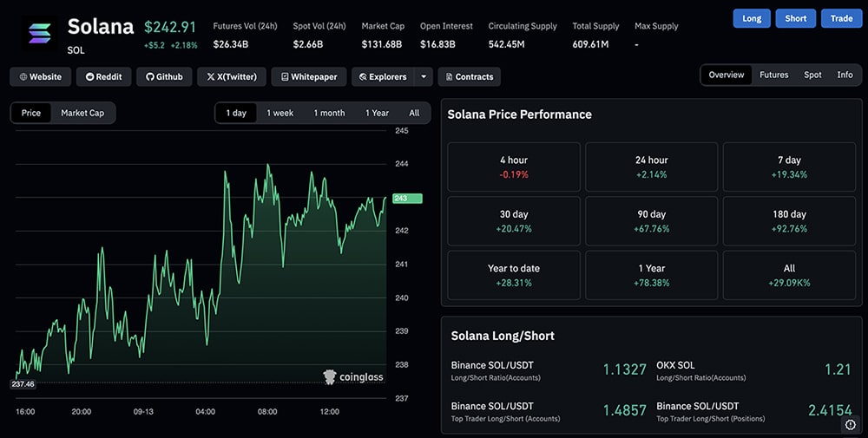This screenshot has width=868, height=438.
Task: Click the top trader positions ratio 2.4154
Action: pyautogui.click(x=830, y=410)
